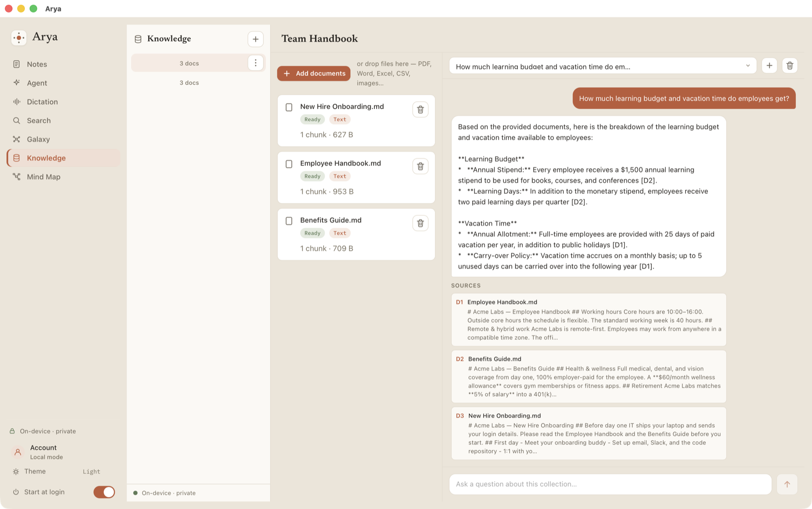Click the Mind Map branch icon
This screenshot has height=509, width=812.
coord(17,177)
